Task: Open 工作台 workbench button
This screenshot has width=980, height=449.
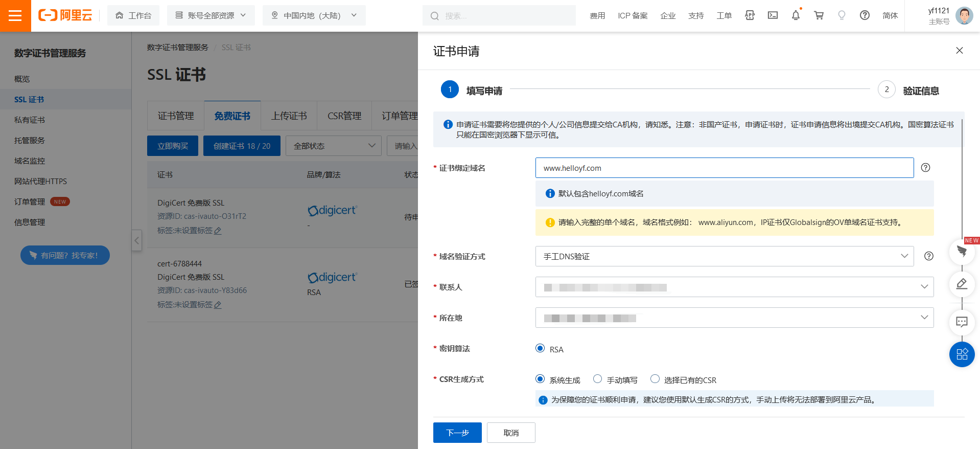Action: tap(133, 15)
